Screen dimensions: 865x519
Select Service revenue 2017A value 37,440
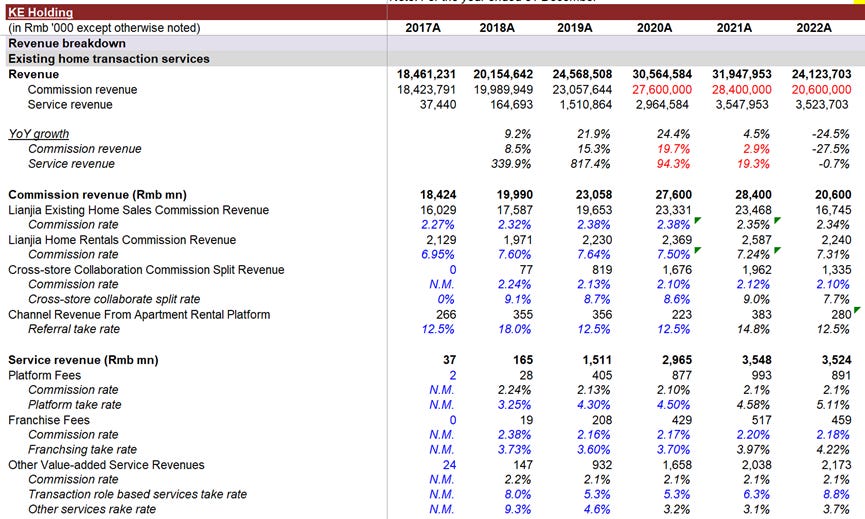tap(437, 104)
